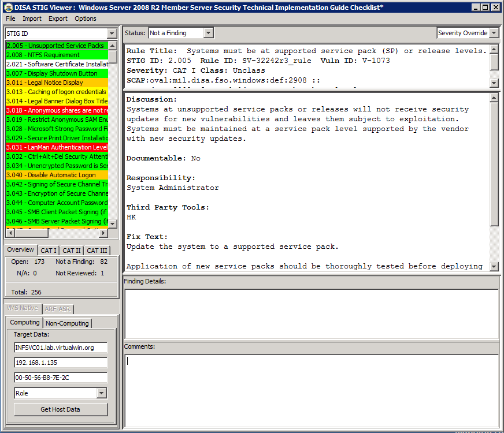Viewport: 504px width, 433px height.
Task: Click the DISA STIG Viewer title bar icon
Action: [9, 8]
